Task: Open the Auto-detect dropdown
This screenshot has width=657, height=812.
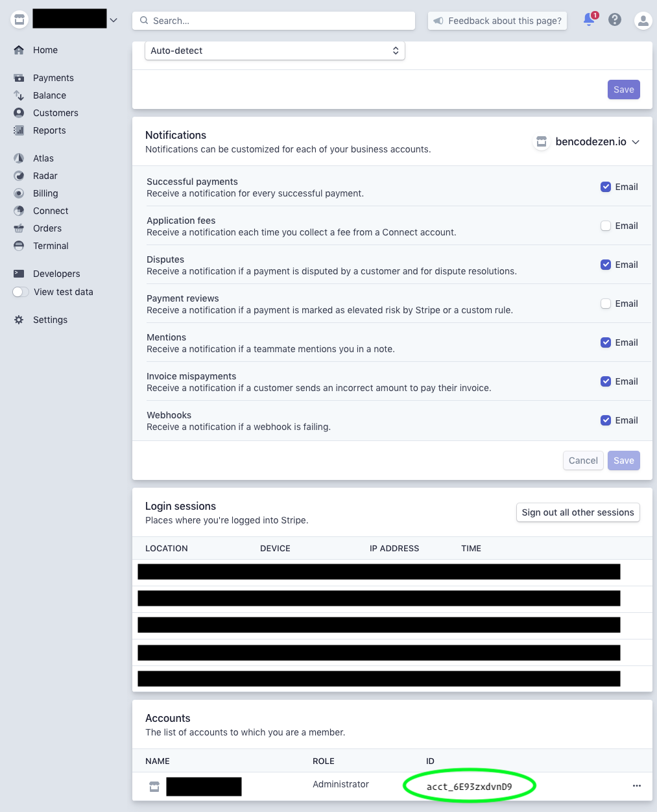Action: click(x=275, y=50)
